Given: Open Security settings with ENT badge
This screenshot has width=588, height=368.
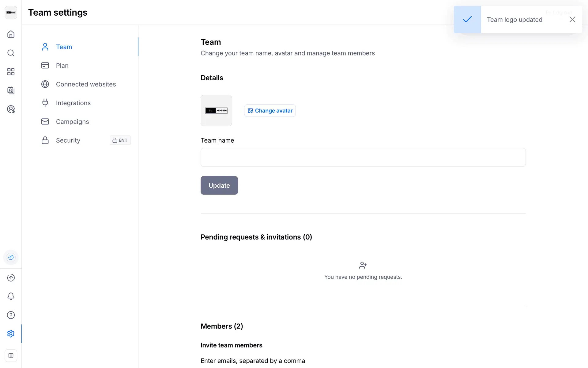Looking at the screenshot, I should pos(68,140).
